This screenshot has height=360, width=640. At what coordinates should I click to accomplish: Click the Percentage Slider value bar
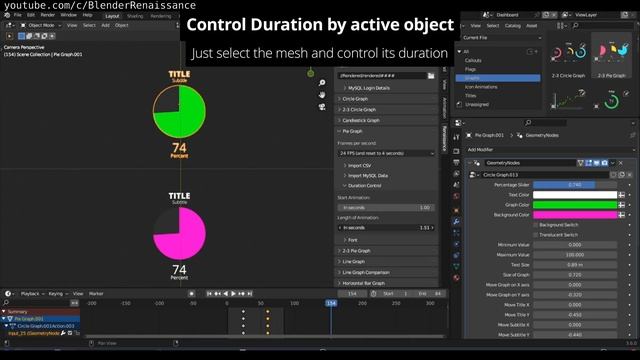tap(575, 185)
